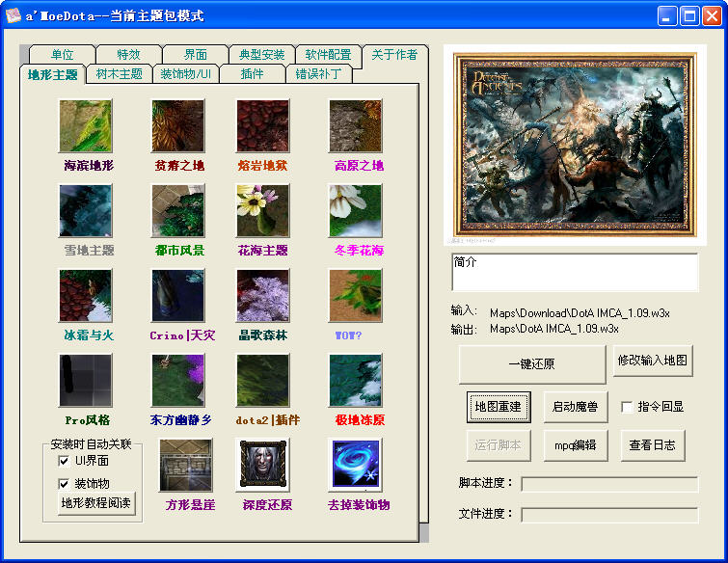This screenshot has width=728, height=563.
Task: Minimize the a'MoeDota window
Action: 667,16
